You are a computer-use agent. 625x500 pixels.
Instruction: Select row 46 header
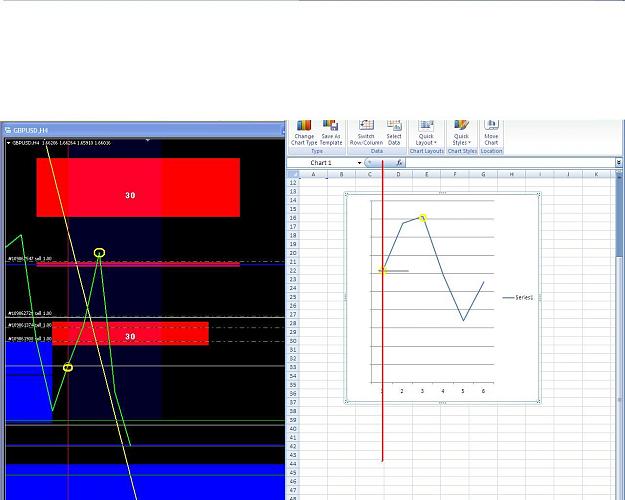click(293, 481)
